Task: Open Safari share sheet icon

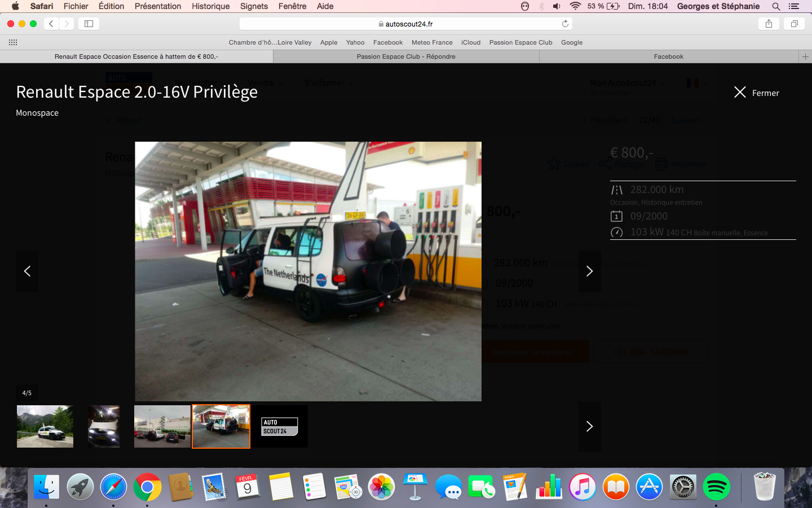Action: (769, 24)
